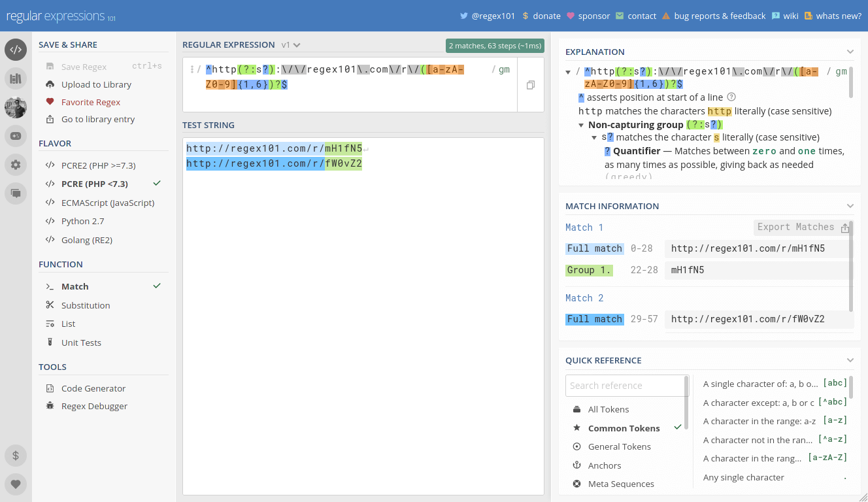Viewport: 868px width, 502px height.
Task: Open the donate link in header
Action: [x=541, y=16]
